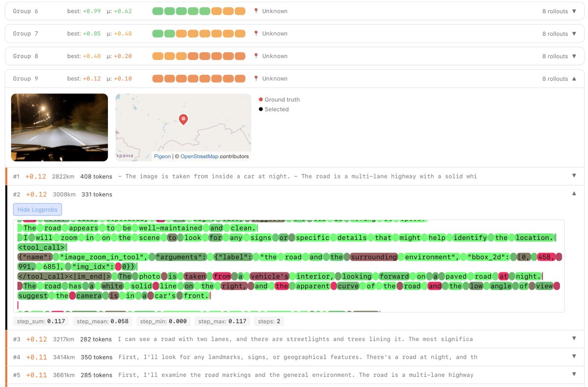Expand rollout #1 details arrow

574,176
